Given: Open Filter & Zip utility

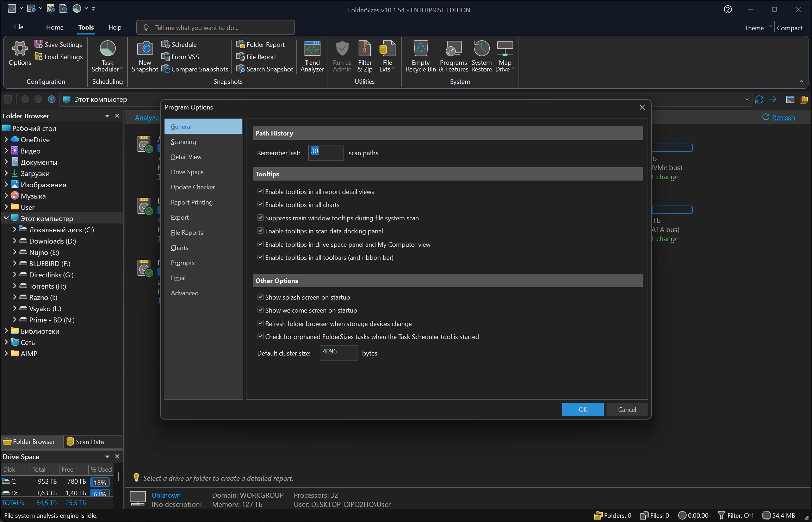Looking at the screenshot, I should [365, 56].
